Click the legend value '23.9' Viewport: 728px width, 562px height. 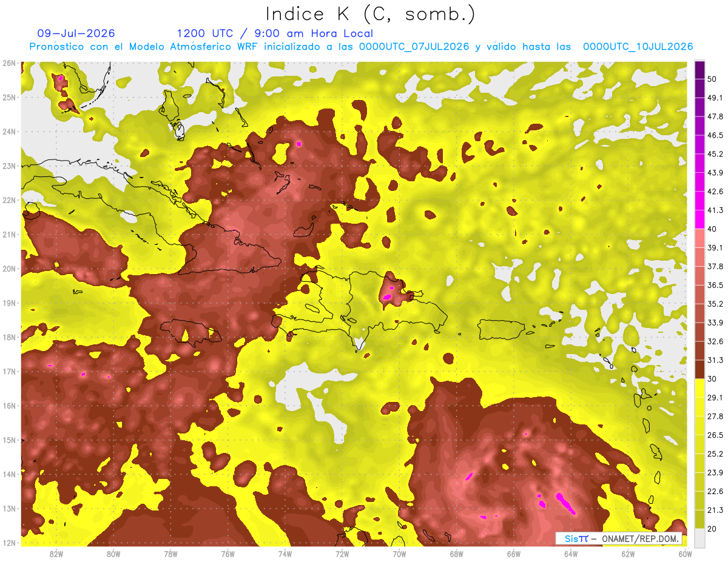coord(715,472)
